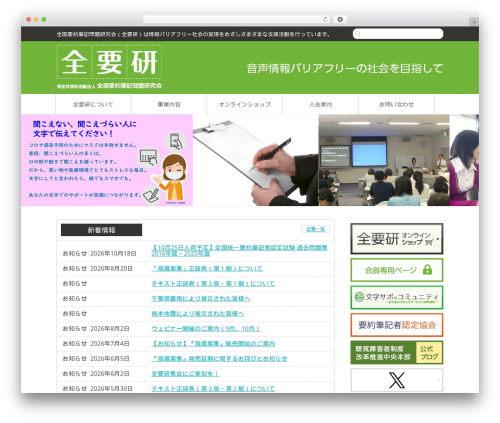Click the site search input field

coord(398,34)
